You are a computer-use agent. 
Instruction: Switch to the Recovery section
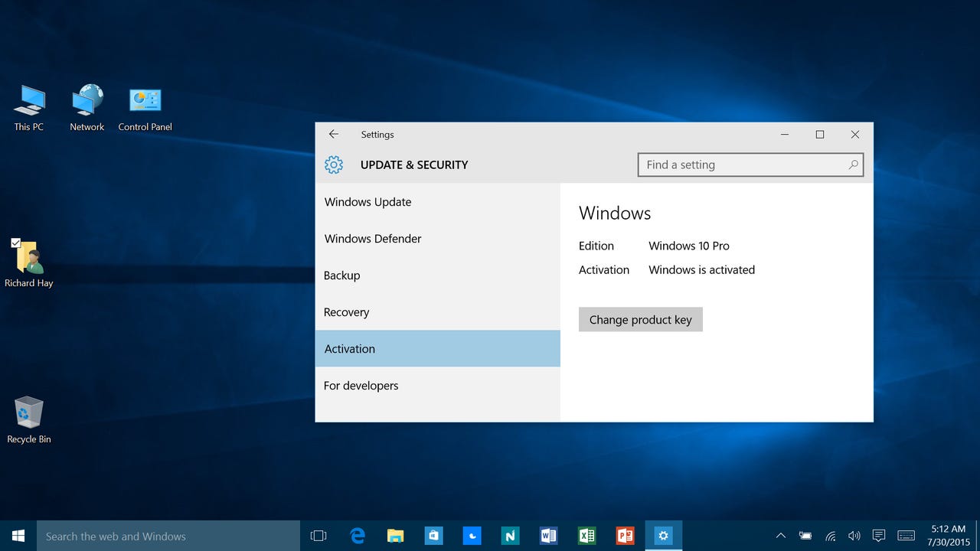[346, 312]
